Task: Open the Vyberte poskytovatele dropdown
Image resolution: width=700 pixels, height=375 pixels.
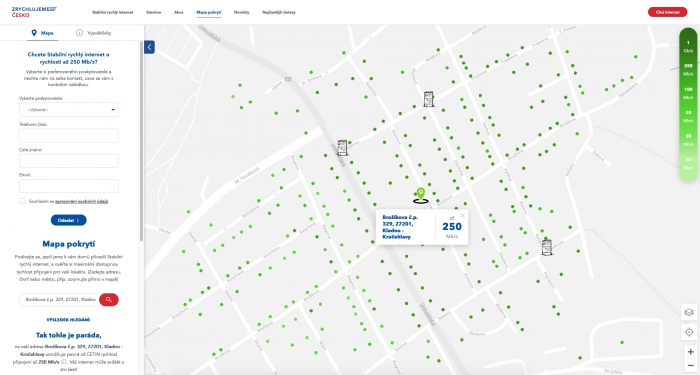Action: coord(69,110)
